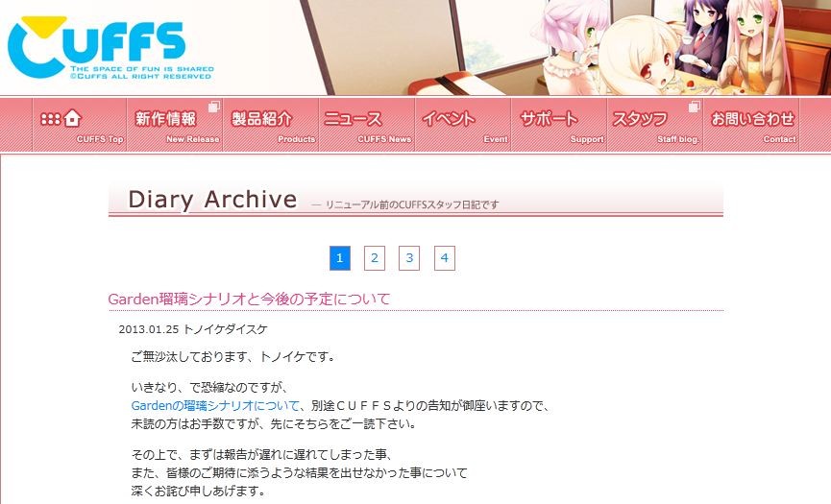
Task: Follow the Gardenの瑠璃シナリオについて link
Action: point(215,406)
